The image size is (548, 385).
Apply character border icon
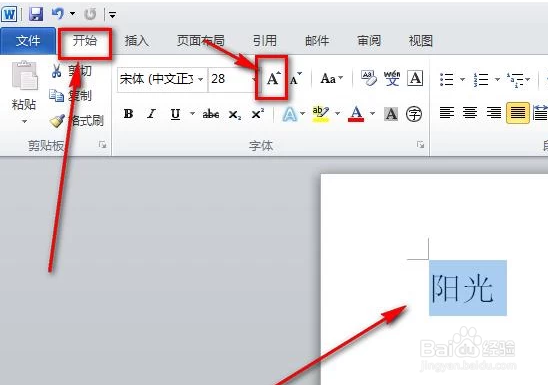(415, 78)
